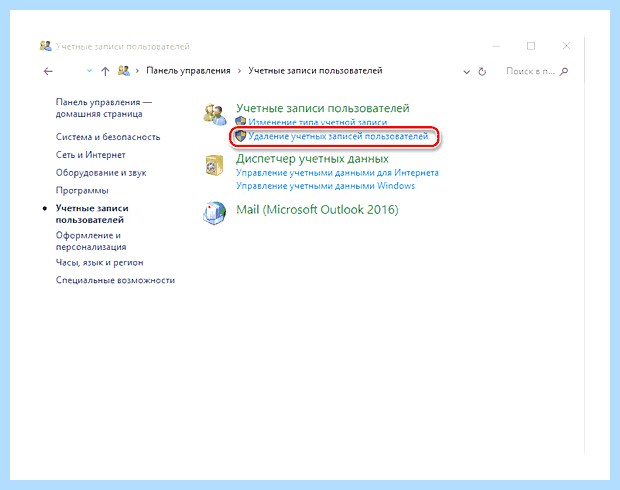The width and height of the screenshot is (620, 490).
Task: Go back with the left arrow button
Action: click(x=48, y=71)
